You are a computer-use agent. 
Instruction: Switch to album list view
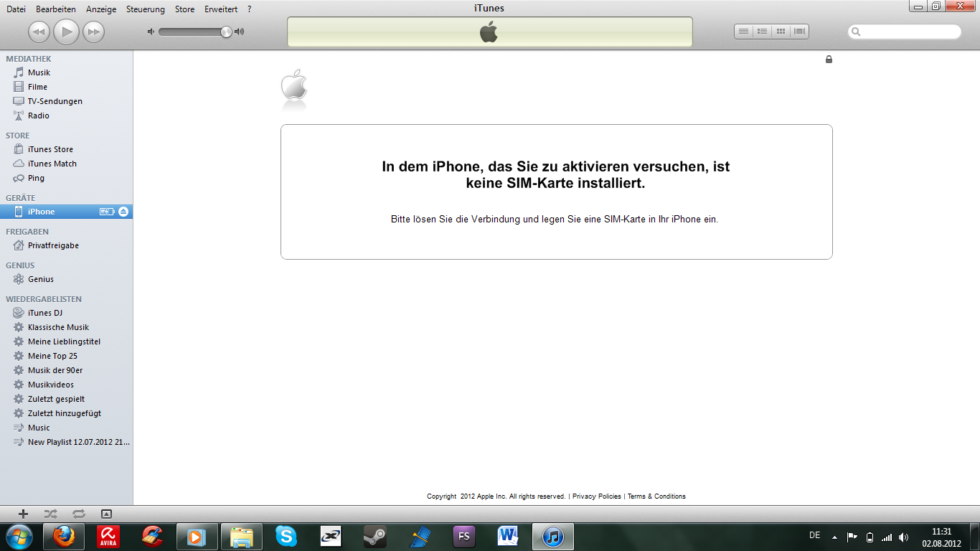[x=763, y=32]
